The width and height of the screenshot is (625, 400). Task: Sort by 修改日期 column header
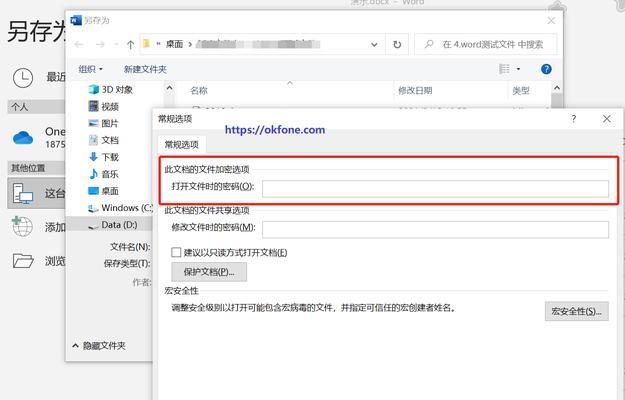[x=415, y=90]
